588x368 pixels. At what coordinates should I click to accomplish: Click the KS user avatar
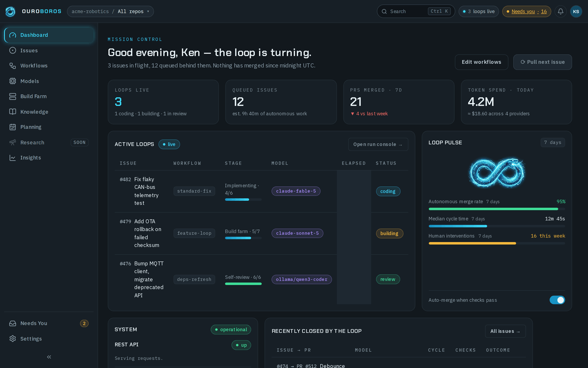click(576, 11)
